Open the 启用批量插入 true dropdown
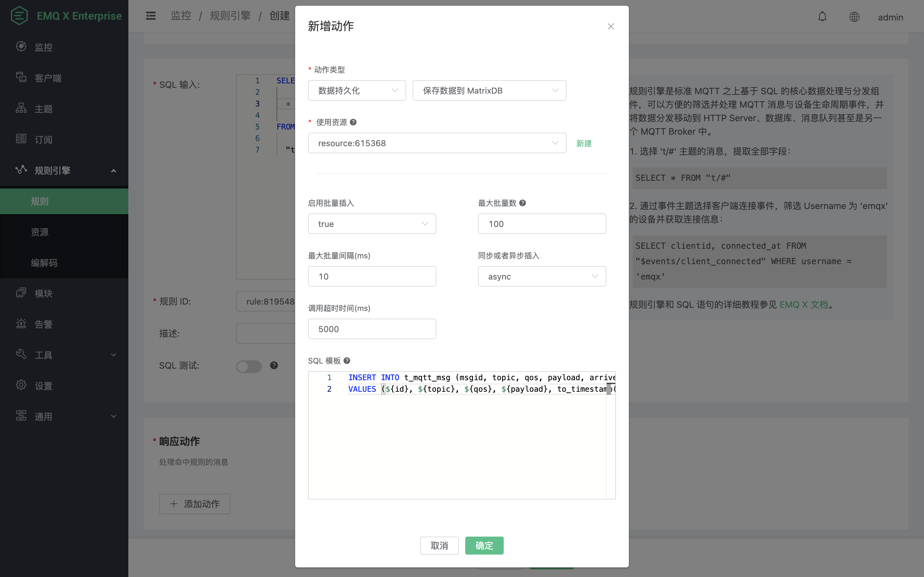This screenshot has width=924, height=577. [372, 224]
